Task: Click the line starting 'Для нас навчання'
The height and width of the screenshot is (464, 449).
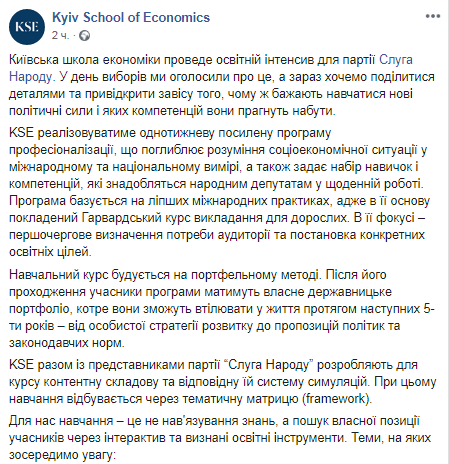Action: pos(214,421)
